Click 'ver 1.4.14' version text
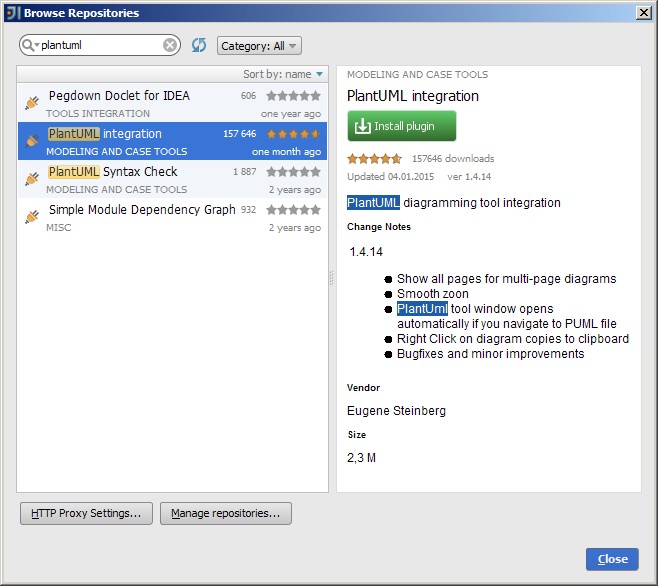Image resolution: width=658 pixels, height=586 pixels. 469,177
